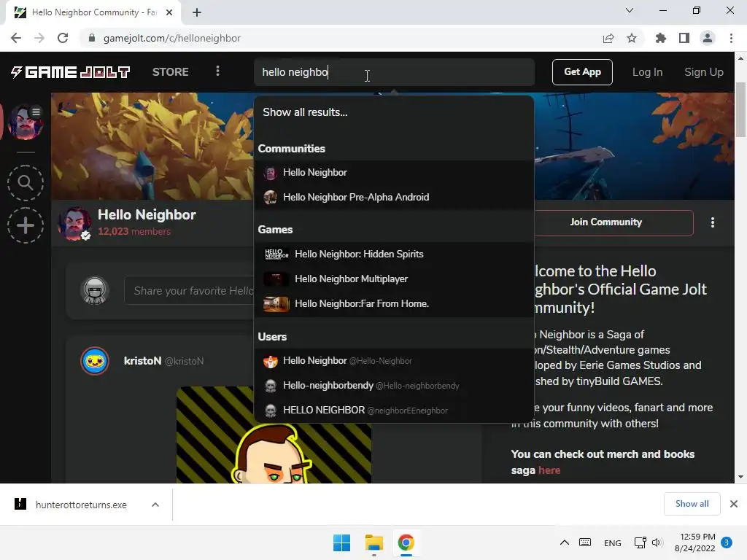Click the ENG language indicator
This screenshot has height=560, width=747.
click(613, 542)
